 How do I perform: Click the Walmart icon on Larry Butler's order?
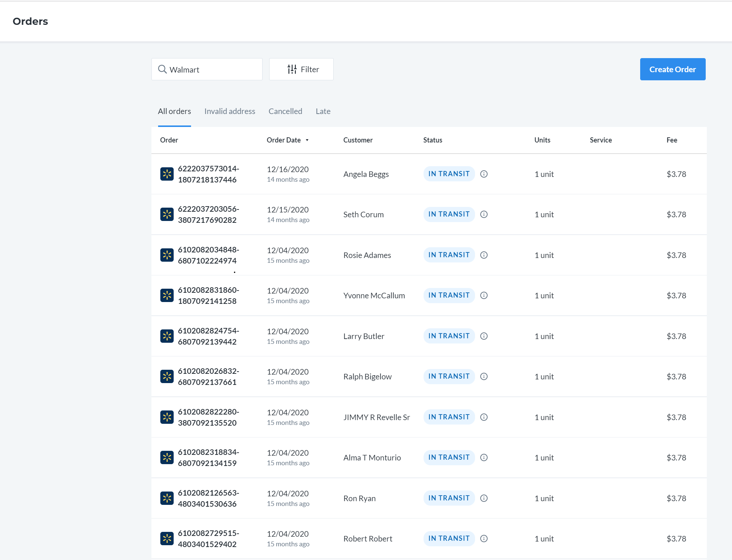[x=167, y=336]
